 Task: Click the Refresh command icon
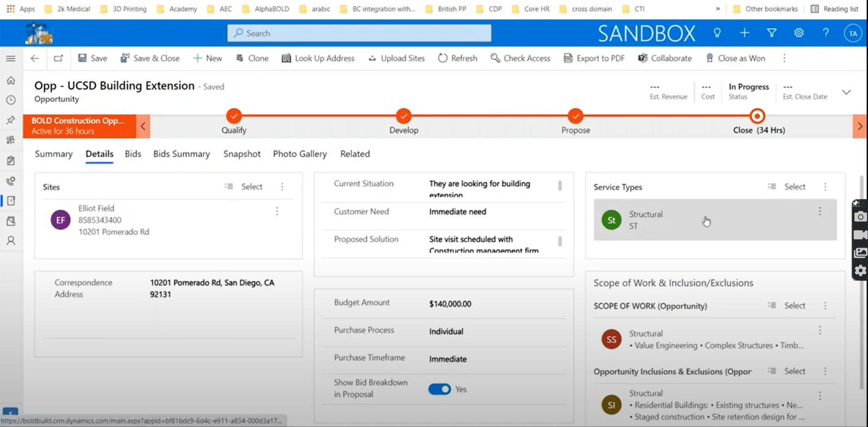442,58
